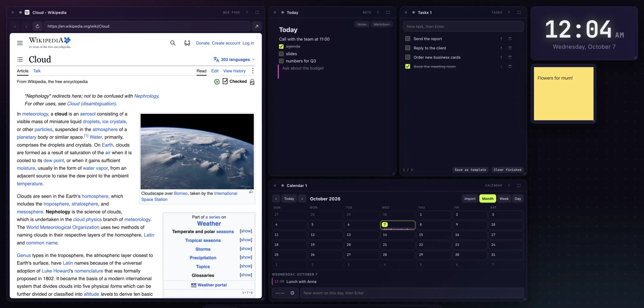Screen dimensions: 644x308
Task: Click the Clear finished button
Action: coord(507,170)
